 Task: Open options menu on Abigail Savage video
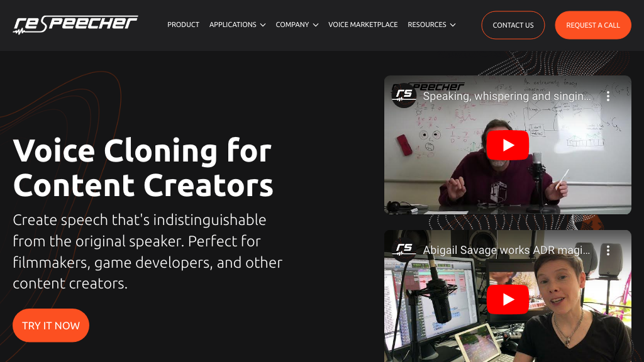click(608, 250)
